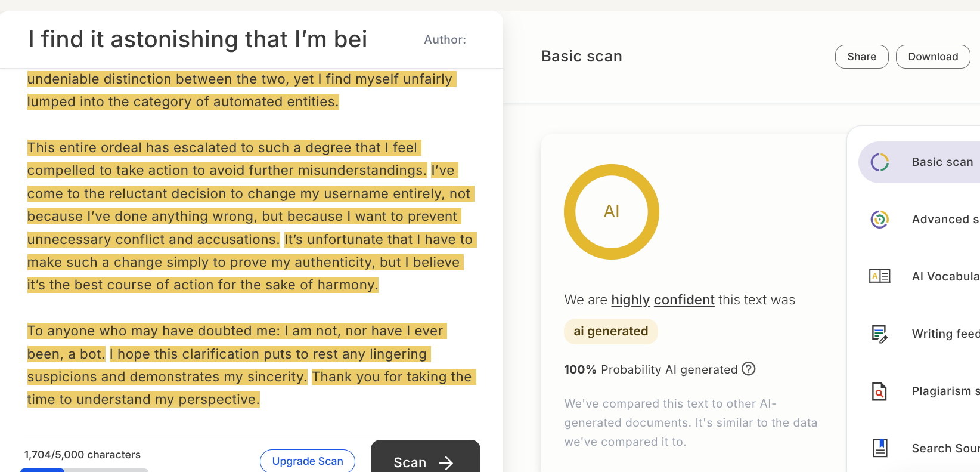This screenshot has width=980, height=472.
Task: Select the Basic scan menu item
Action: click(x=942, y=162)
